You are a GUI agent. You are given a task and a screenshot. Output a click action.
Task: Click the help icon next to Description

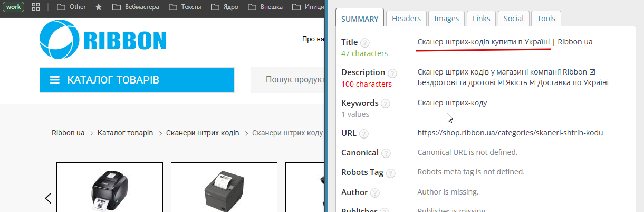click(392, 73)
